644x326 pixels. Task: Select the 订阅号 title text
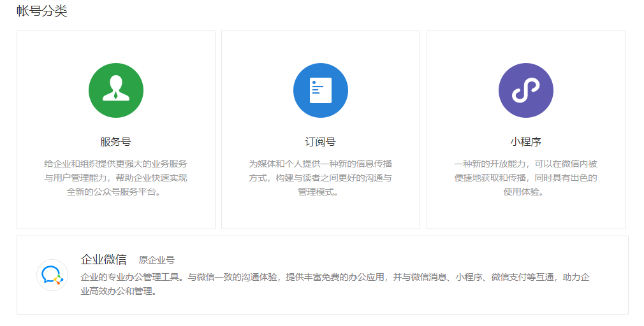click(x=320, y=142)
